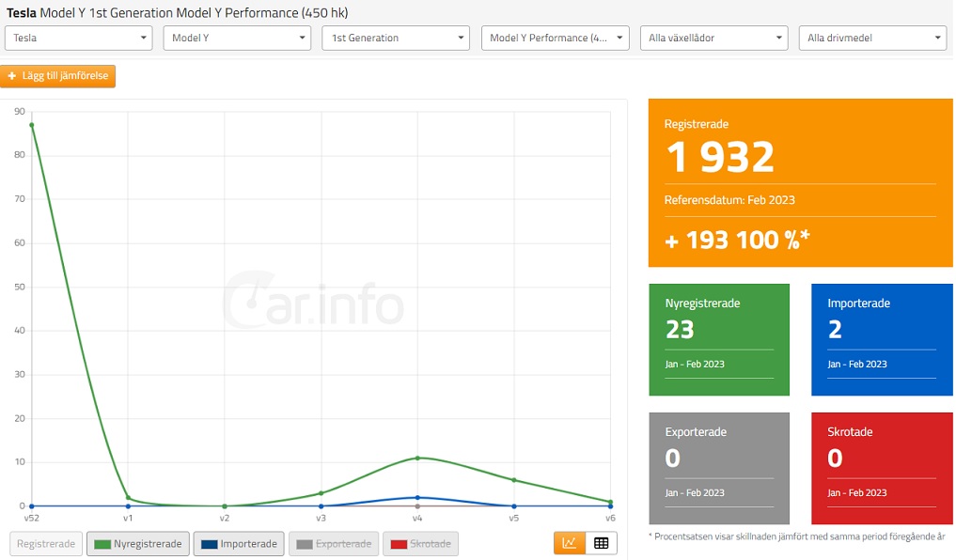Image resolution: width=956 pixels, height=560 pixels.
Task: Expand the Model Y model dropdown
Action: [x=237, y=38]
